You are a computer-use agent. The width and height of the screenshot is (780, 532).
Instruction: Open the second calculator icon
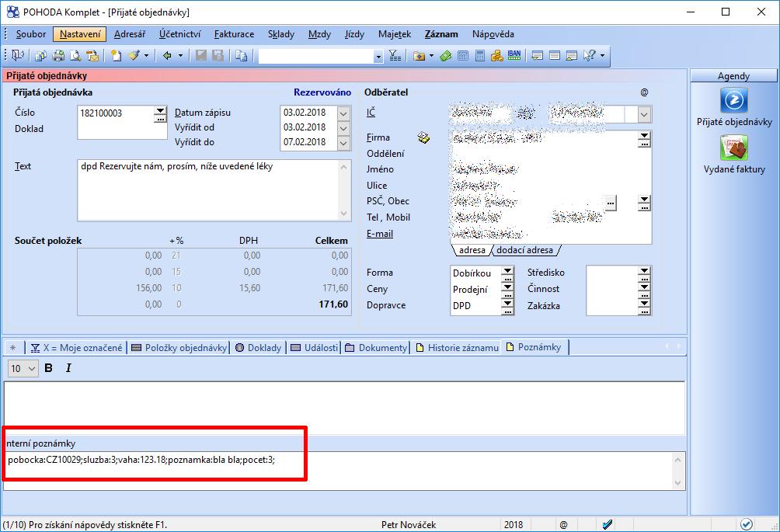480,56
